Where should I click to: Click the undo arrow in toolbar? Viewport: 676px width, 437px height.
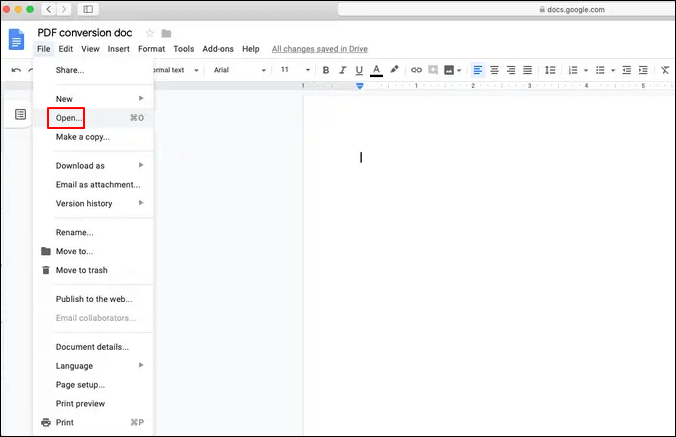(x=16, y=70)
